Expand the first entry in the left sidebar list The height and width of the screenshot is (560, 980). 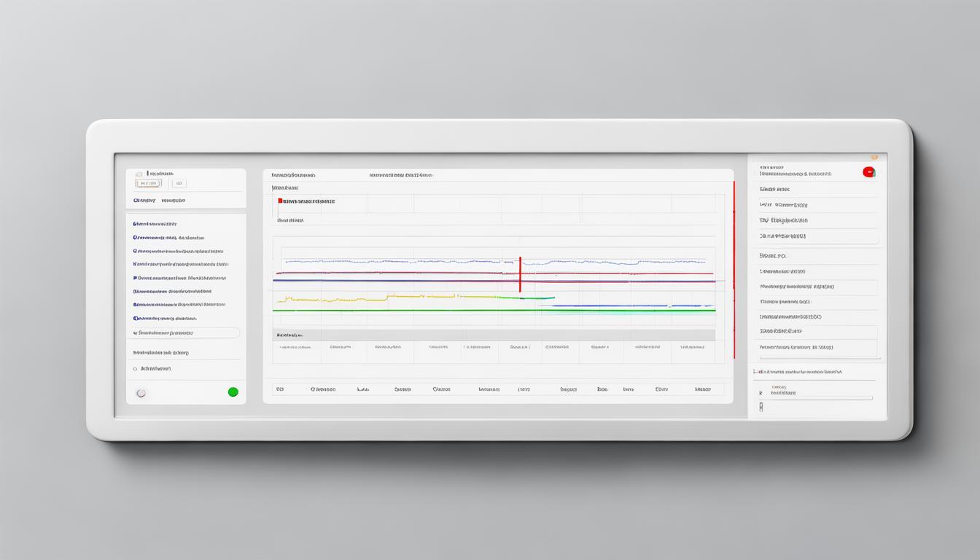tap(155, 224)
